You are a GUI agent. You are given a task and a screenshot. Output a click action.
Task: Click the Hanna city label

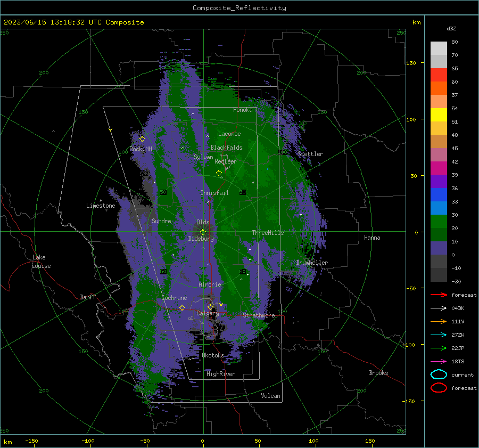pos(372,238)
